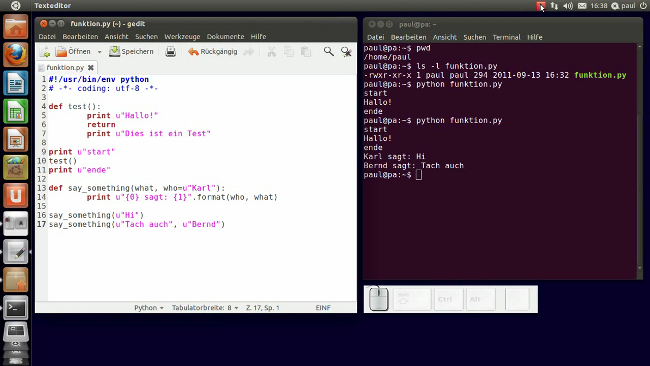
Task: Open Ubuntu Software Center from launcher
Action: coord(16,167)
